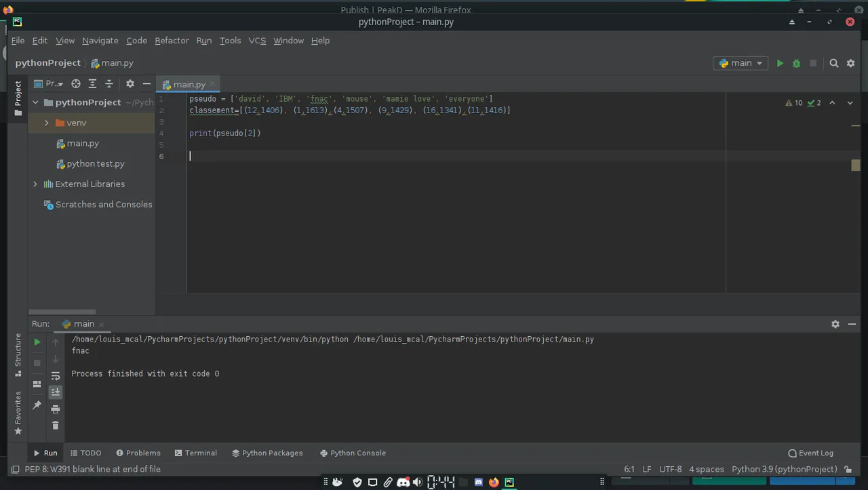
Task: Click the clipboard paperclip tray icon
Action: (x=388, y=482)
